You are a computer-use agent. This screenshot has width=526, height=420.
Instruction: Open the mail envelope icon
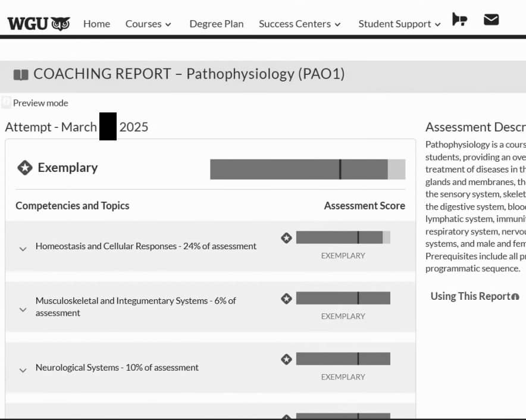(x=491, y=20)
